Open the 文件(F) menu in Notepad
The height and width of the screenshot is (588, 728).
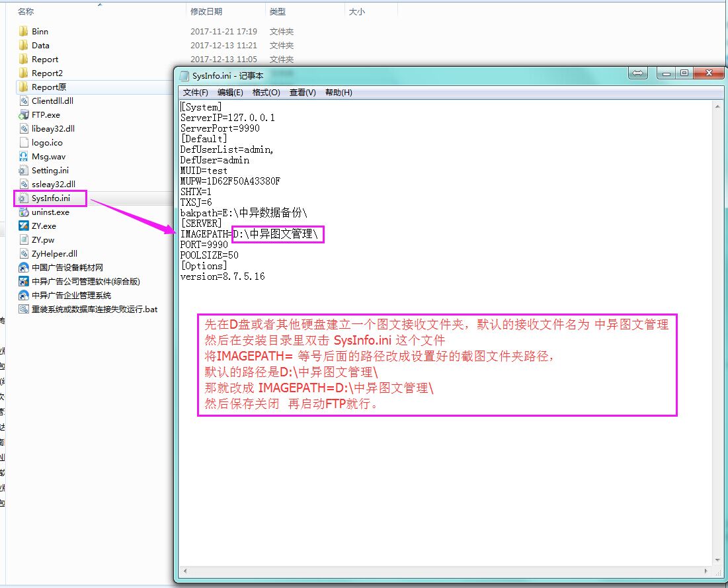196,93
